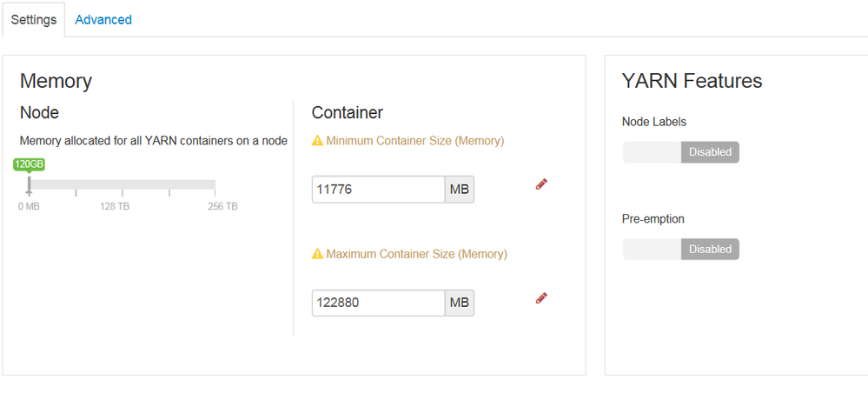The image size is (868, 394).
Task: Click the 0 MB slider start label
Action: point(29,206)
